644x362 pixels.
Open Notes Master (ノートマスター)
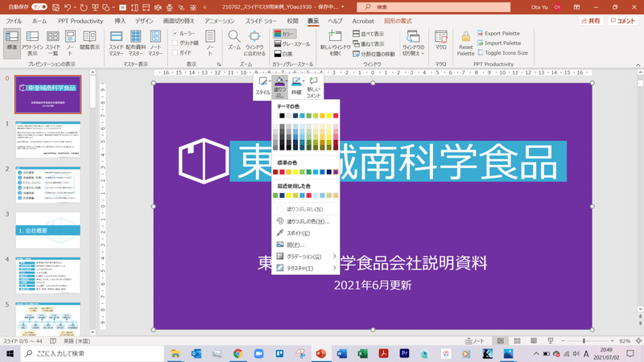coord(155,43)
